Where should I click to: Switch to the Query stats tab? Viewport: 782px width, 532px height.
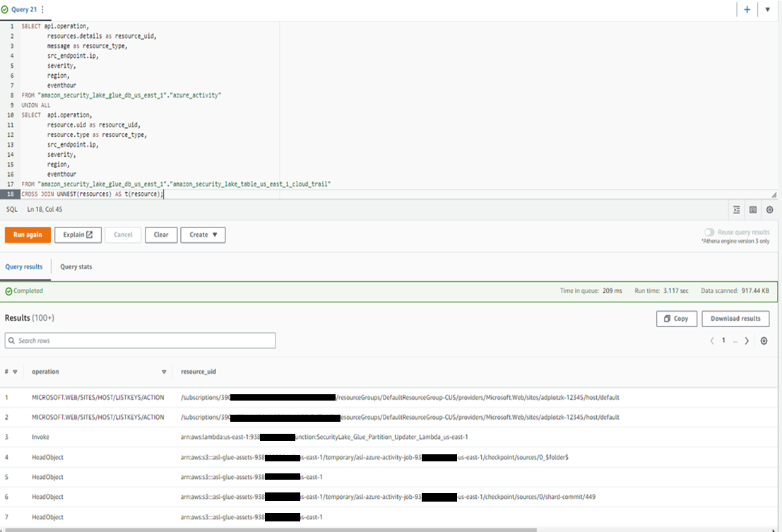pos(76,267)
